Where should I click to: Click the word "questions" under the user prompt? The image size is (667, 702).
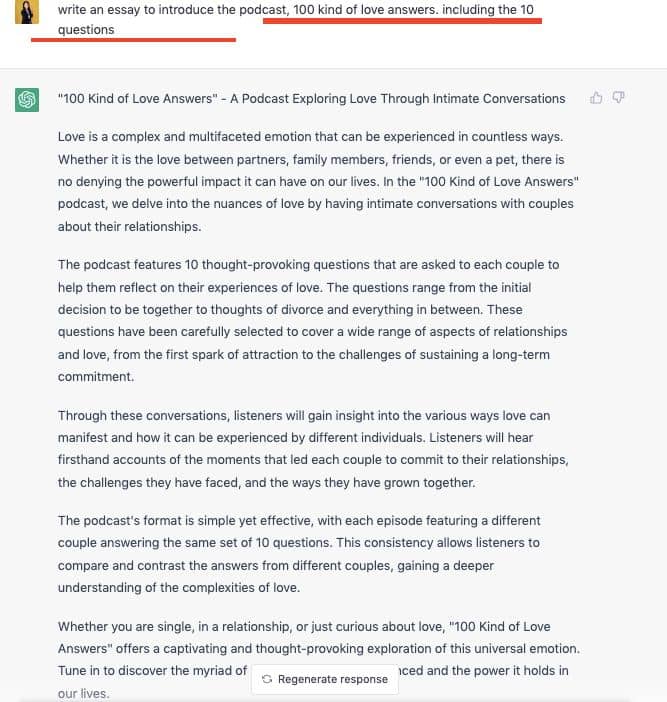pyautogui.click(x=86, y=30)
